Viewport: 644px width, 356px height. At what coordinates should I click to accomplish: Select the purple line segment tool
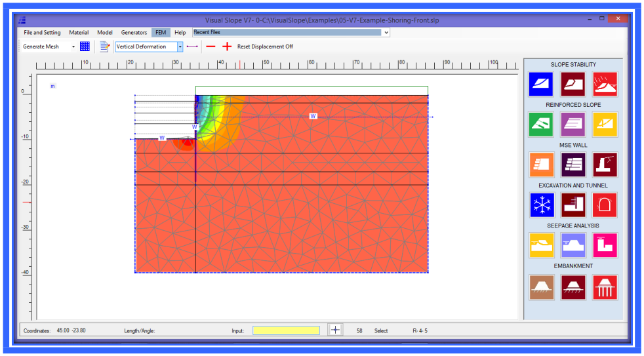192,47
